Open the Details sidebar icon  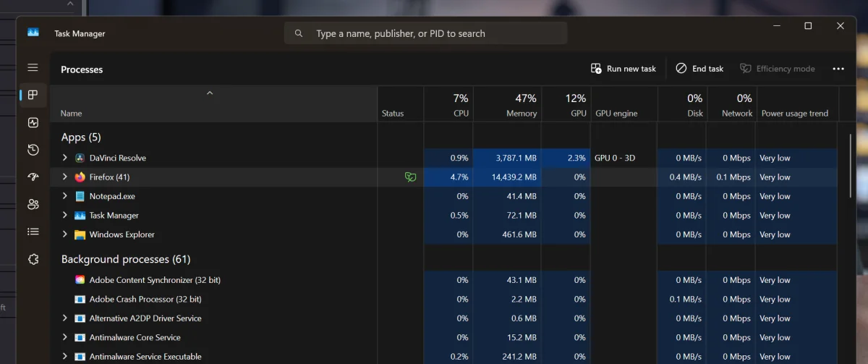(33, 232)
